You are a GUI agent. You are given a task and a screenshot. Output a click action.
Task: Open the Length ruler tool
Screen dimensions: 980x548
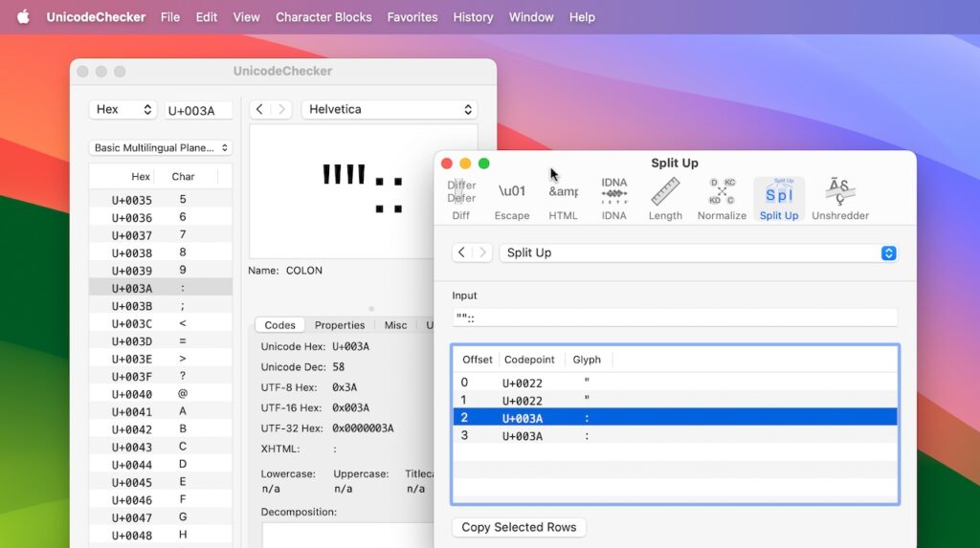665,199
